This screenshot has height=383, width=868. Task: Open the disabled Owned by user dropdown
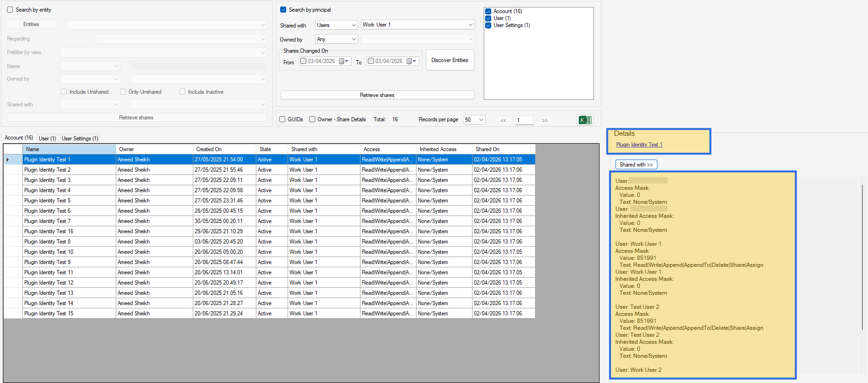click(198, 79)
